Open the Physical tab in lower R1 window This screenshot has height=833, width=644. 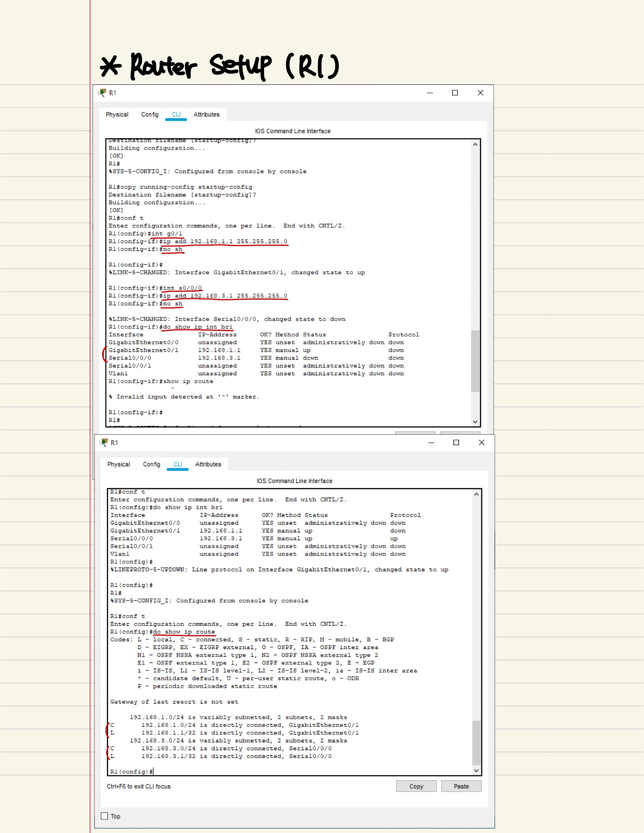click(x=119, y=464)
